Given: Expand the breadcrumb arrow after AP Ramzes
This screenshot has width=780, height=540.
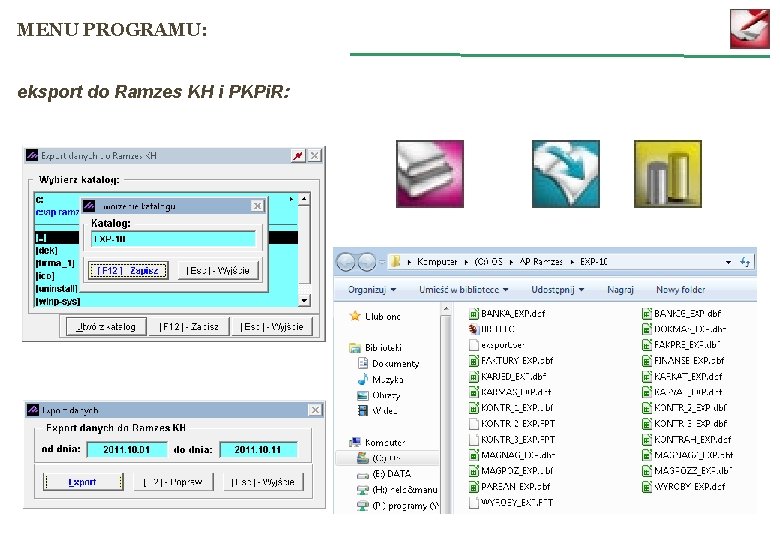Looking at the screenshot, I should 572,262.
